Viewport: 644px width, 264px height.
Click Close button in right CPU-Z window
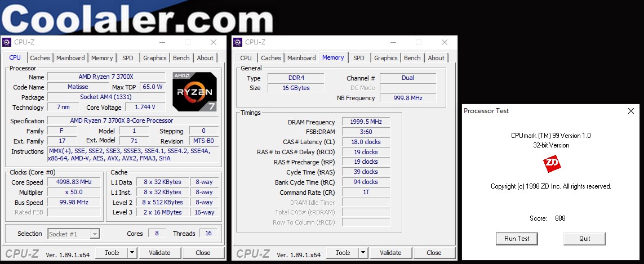point(434,253)
